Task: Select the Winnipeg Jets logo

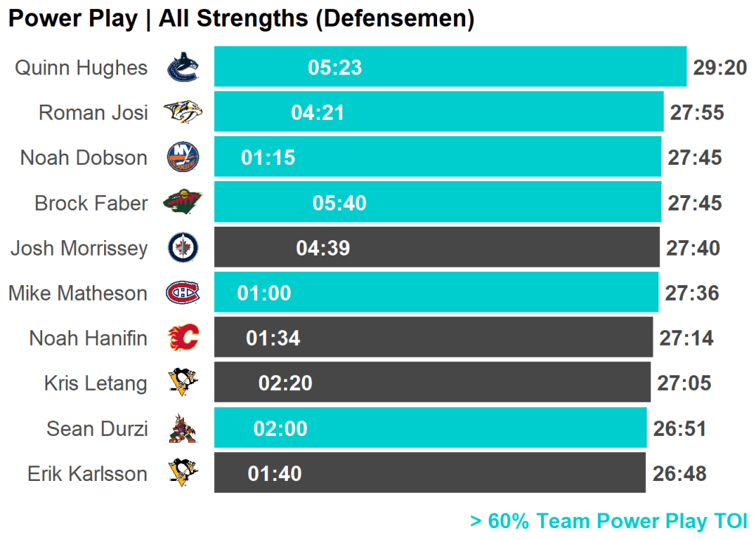Action: (x=182, y=247)
